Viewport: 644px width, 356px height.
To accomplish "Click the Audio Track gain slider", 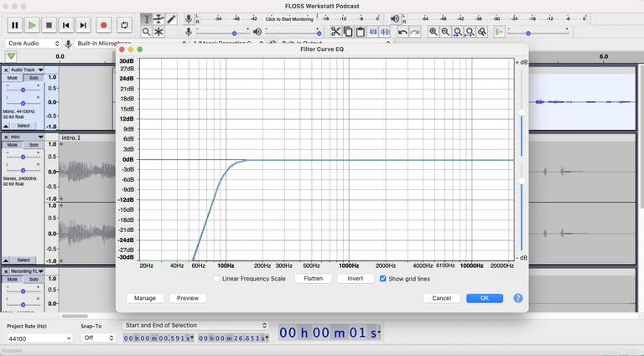I will click(23, 90).
